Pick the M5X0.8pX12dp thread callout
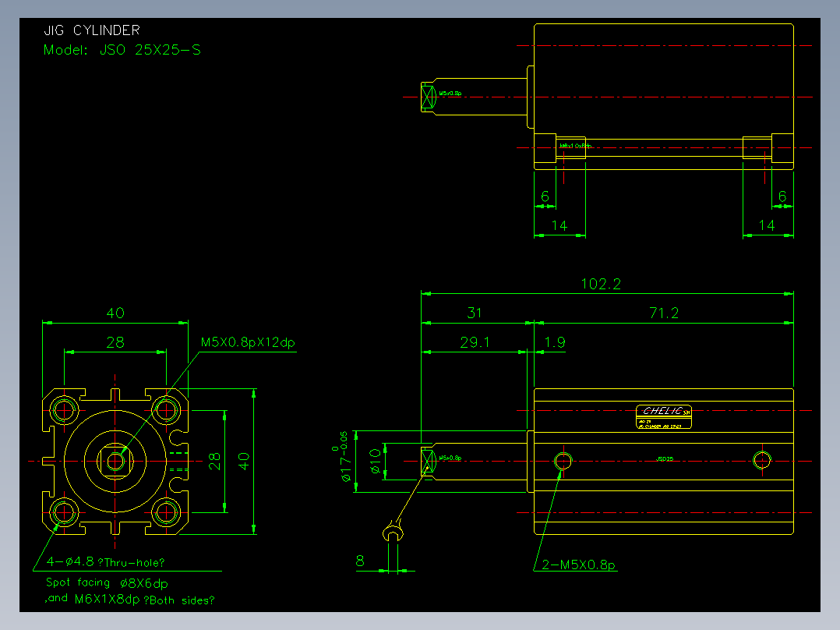This screenshot has height=630, width=840. click(x=248, y=342)
